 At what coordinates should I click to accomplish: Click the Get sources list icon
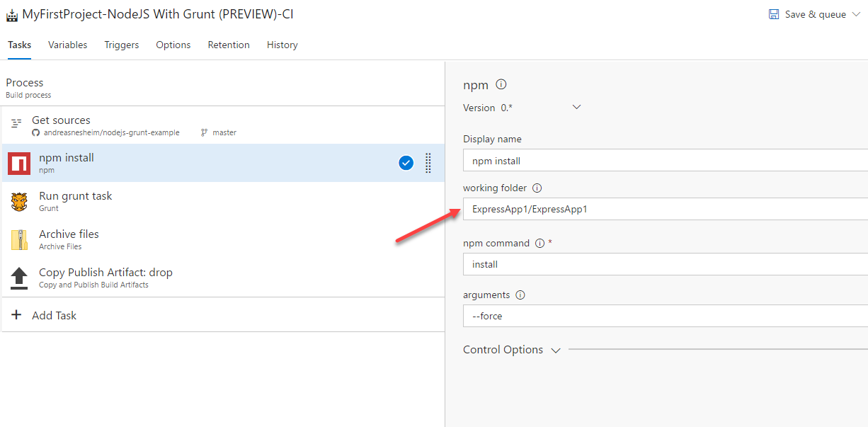[16, 123]
